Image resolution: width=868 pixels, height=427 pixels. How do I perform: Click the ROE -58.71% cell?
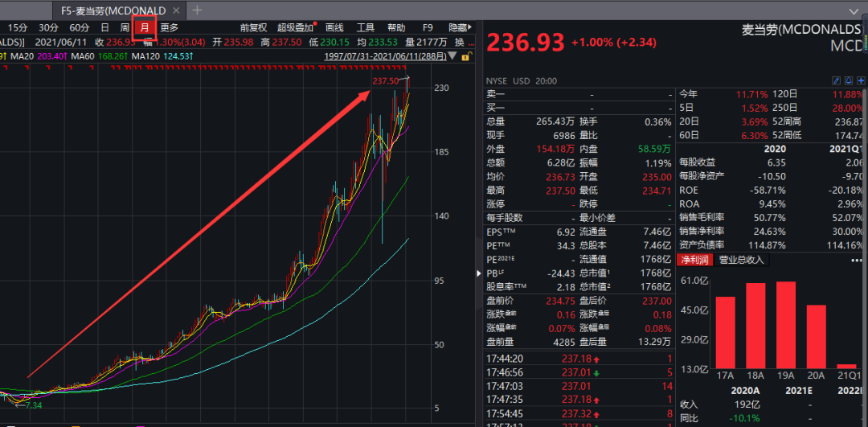pos(767,190)
